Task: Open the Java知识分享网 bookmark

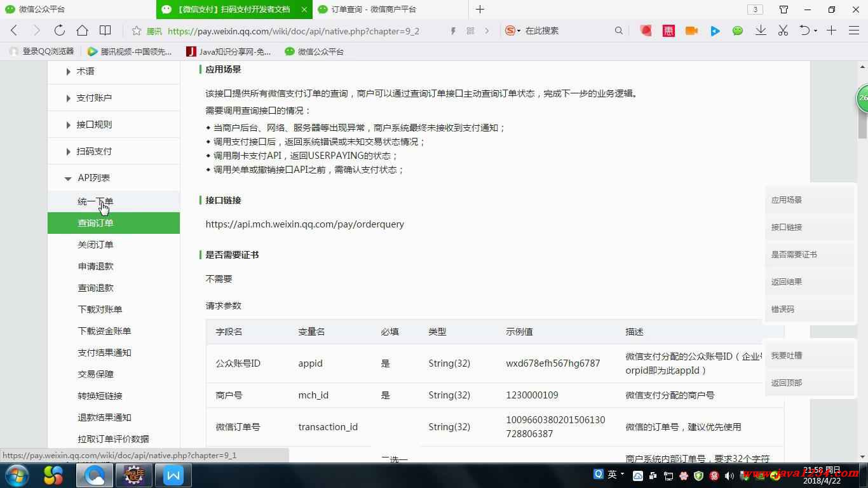Action: [x=228, y=51]
